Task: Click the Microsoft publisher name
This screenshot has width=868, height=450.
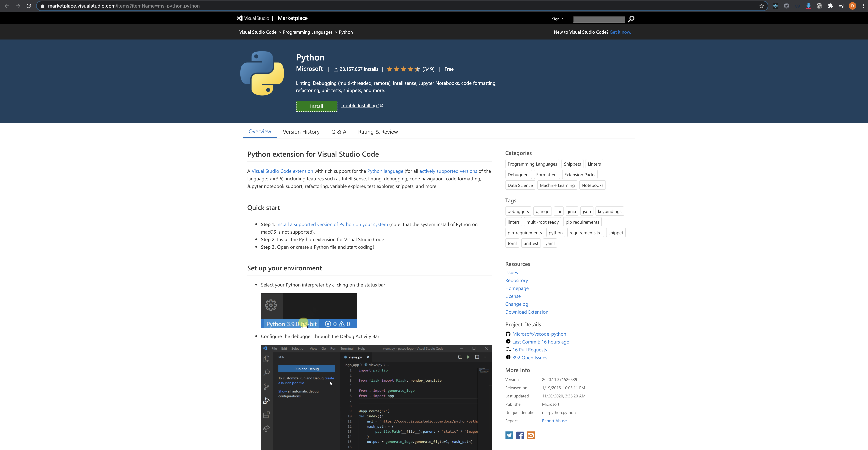Action: coord(309,69)
